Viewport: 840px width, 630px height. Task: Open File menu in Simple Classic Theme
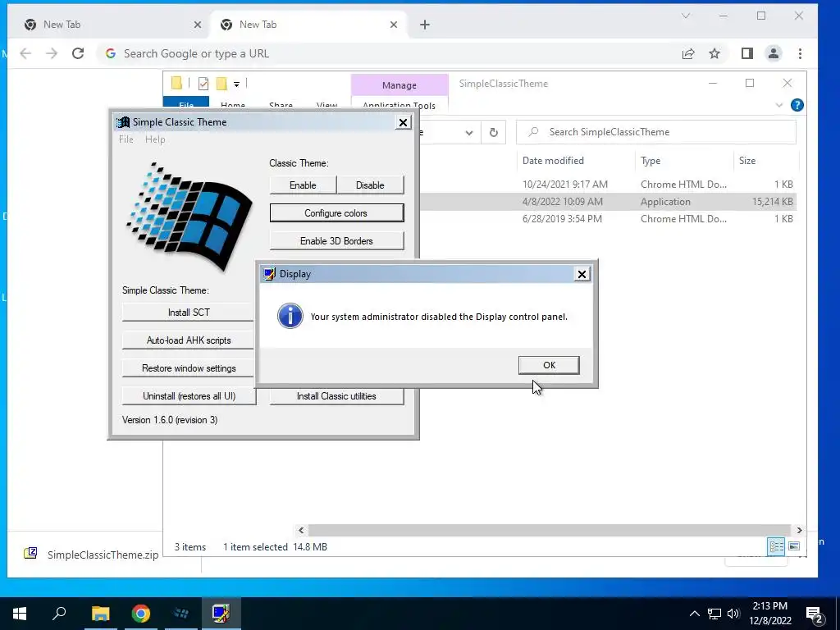click(126, 139)
